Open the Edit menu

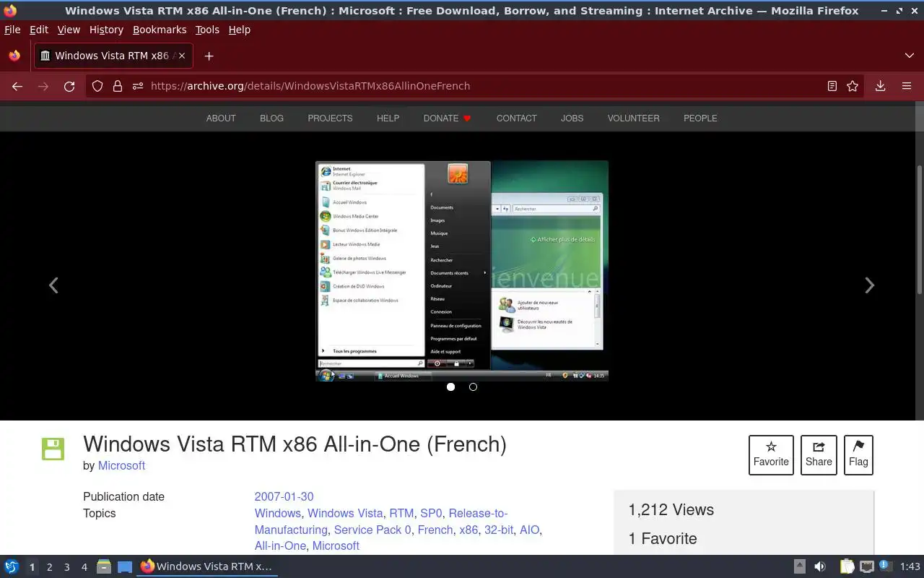(39, 30)
